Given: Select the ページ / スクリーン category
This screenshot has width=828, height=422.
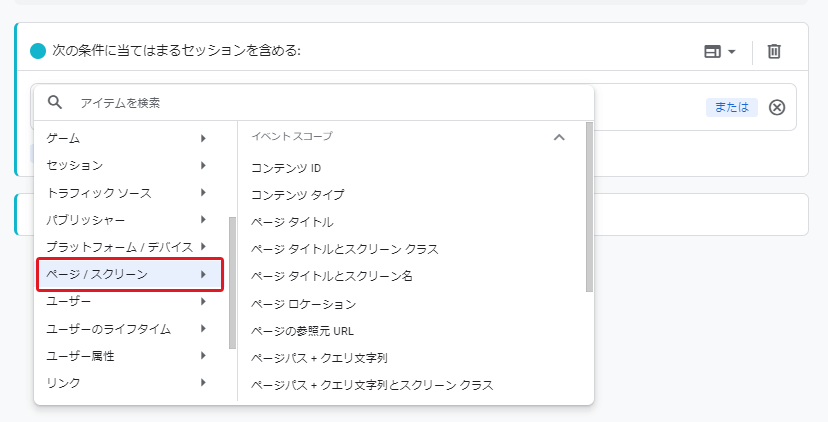Looking at the screenshot, I should 130,274.
